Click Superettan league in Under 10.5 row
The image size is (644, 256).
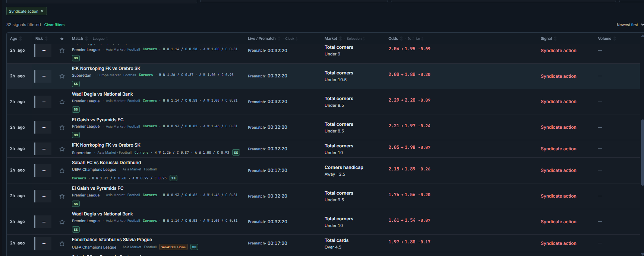click(82, 76)
